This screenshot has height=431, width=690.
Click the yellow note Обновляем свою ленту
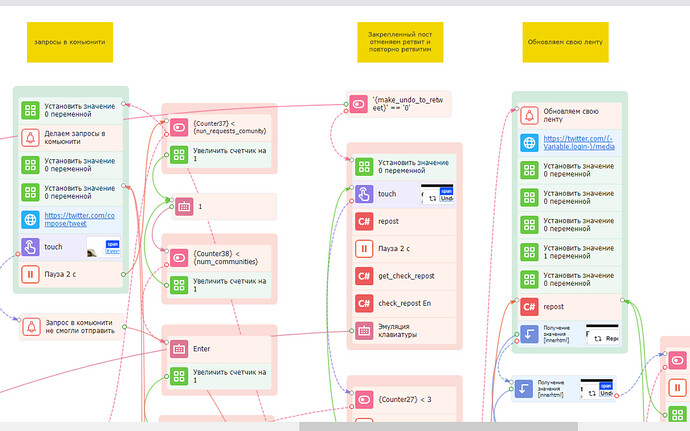click(x=565, y=42)
